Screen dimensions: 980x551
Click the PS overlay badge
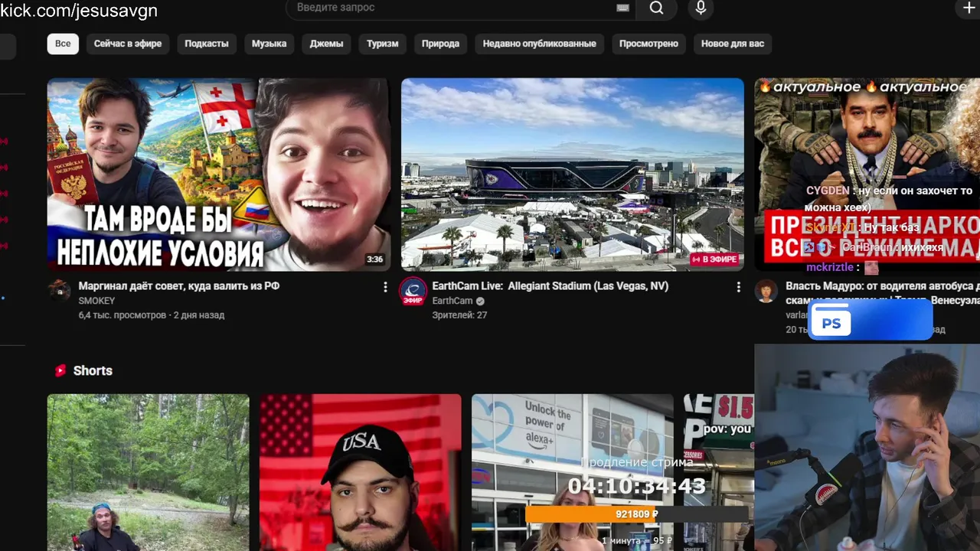pos(871,320)
